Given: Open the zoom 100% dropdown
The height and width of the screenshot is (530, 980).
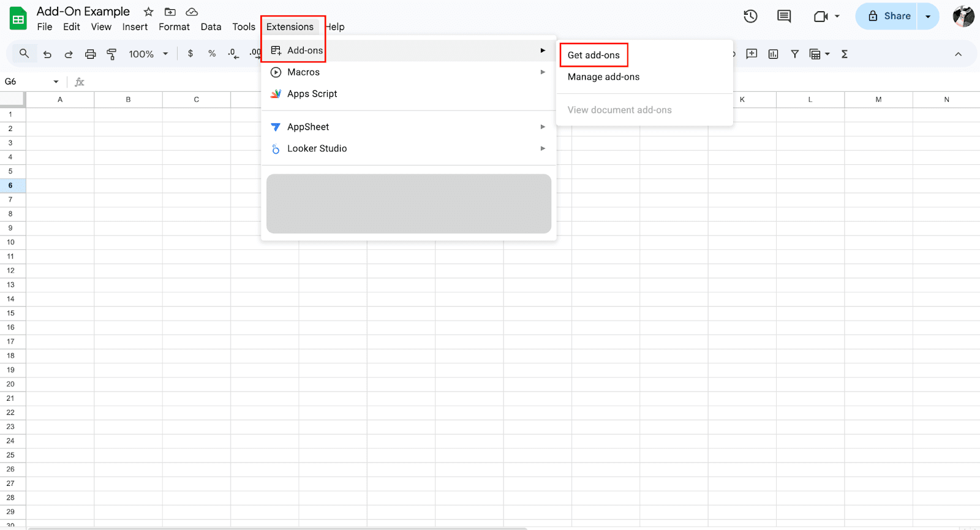Looking at the screenshot, I should click(148, 54).
